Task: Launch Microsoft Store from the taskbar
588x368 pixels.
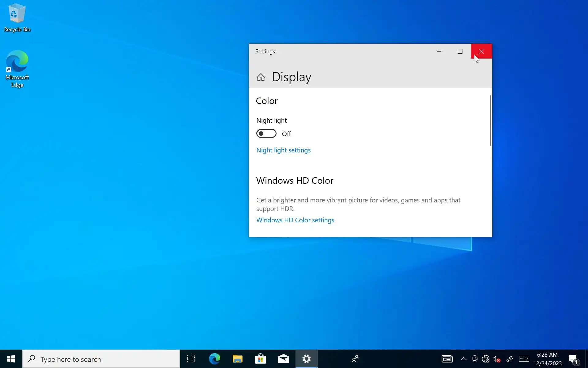Action: pyautogui.click(x=260, y=359)
